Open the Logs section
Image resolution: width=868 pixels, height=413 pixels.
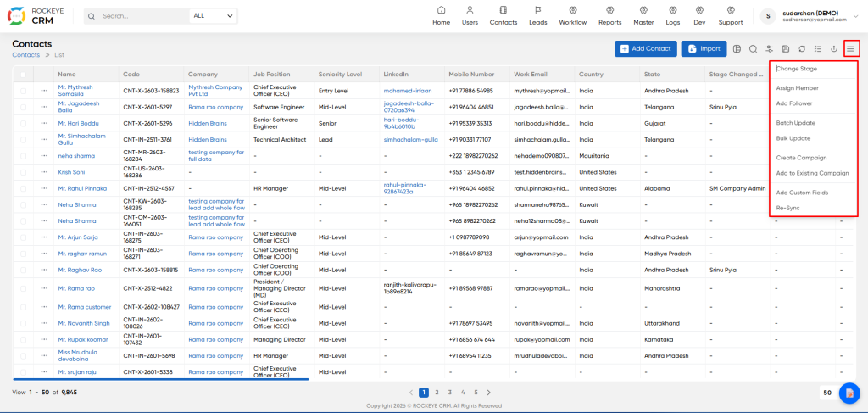click(x=672, y=15)
